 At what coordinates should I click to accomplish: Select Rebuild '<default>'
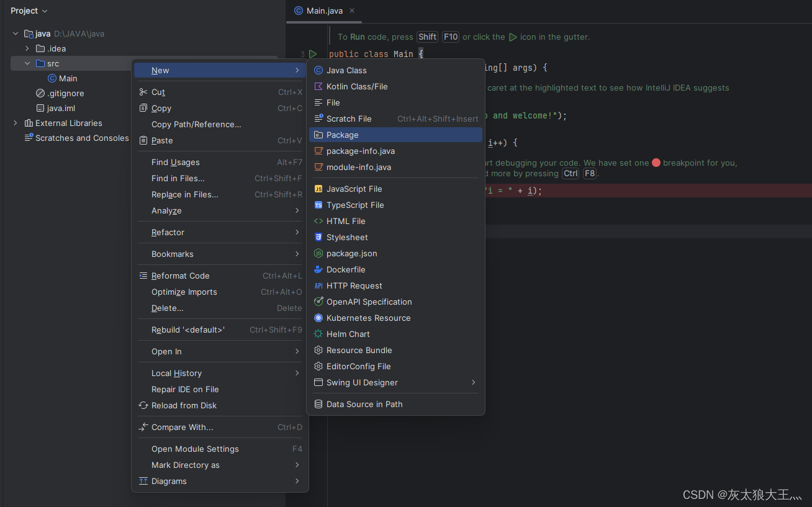pyautogui.click(x=220, y=330)
